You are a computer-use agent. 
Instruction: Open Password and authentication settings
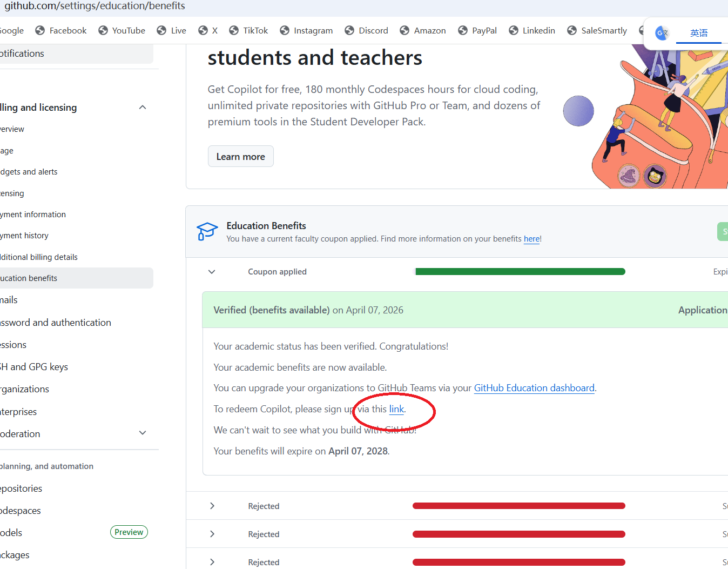[x=55, y=323]
